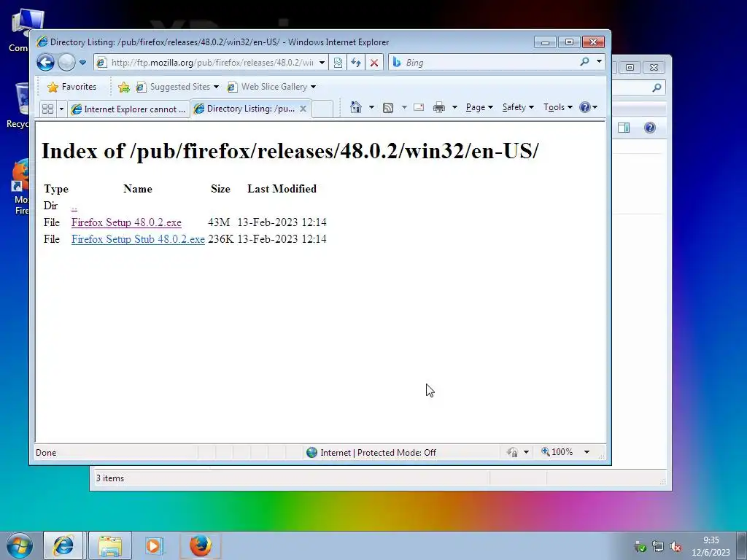
Task: Click '3 items' in Explorer status bar
Action: click(x=110, y=478)
